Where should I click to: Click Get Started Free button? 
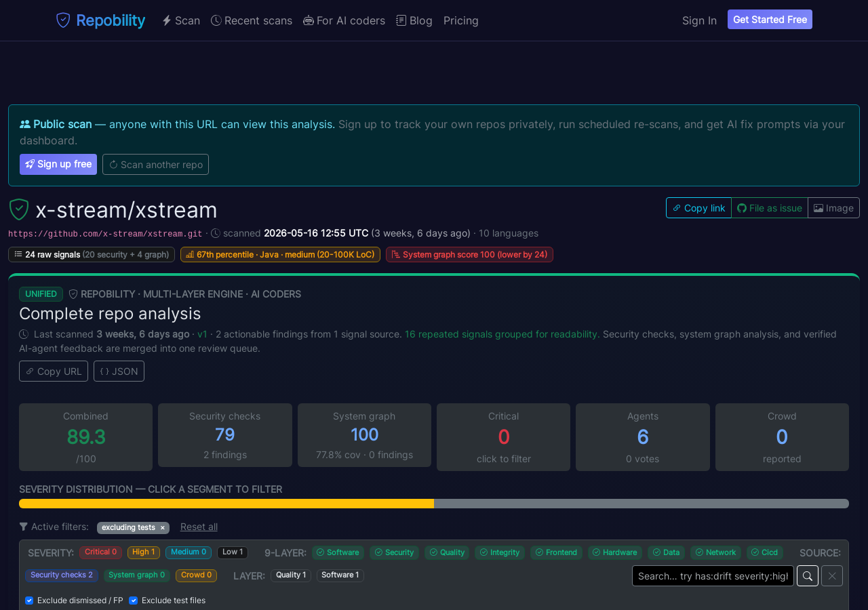tap(770, 20)
